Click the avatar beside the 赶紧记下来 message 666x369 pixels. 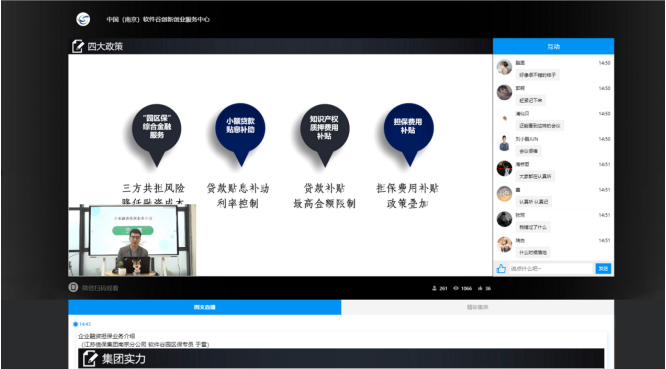click(x=504, y=93)
